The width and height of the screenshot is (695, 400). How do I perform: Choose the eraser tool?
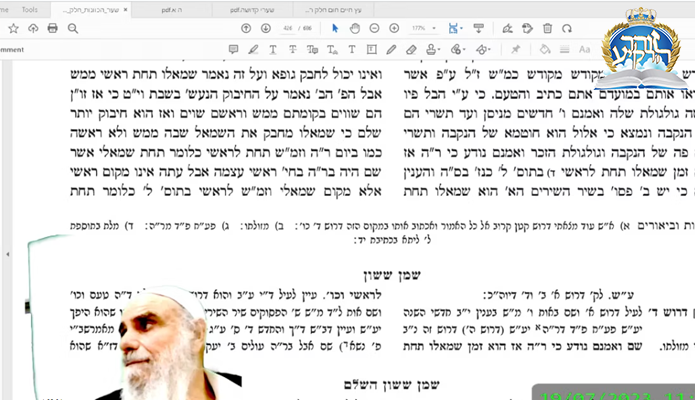point(412,49)
